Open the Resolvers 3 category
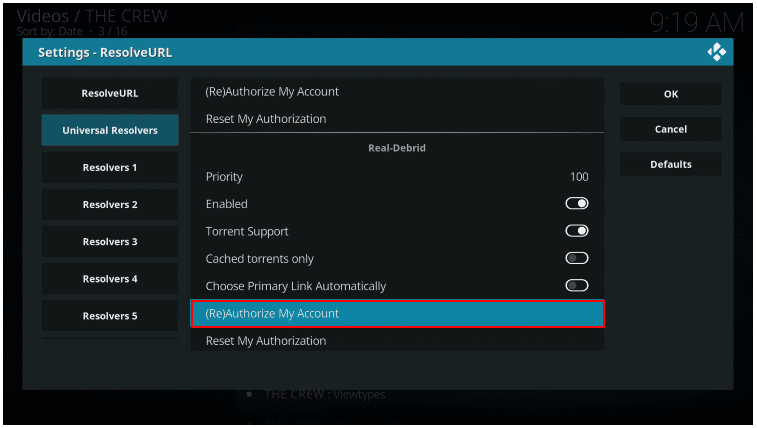Image resolution: width=757 pixels, height=428 pixels. click(110, 242)
